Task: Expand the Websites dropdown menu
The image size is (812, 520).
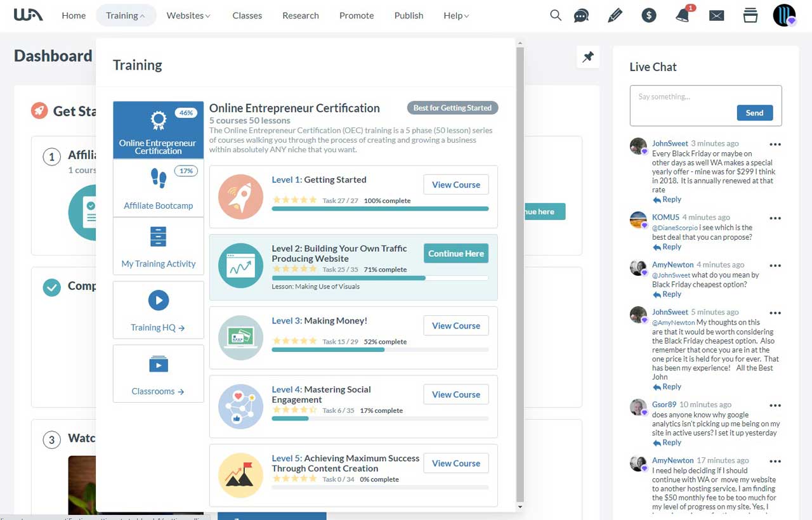Action: [188, 15]
